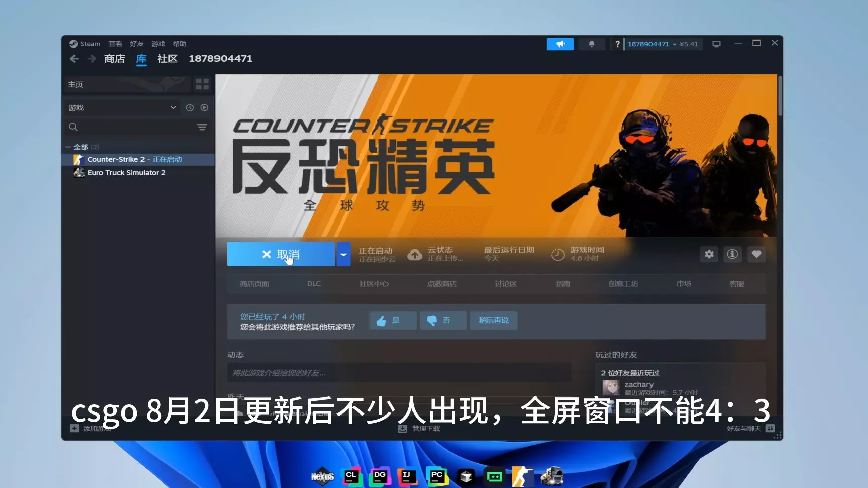
Task: Open 好友与聊天 friends list
Action: pos(751,428)
